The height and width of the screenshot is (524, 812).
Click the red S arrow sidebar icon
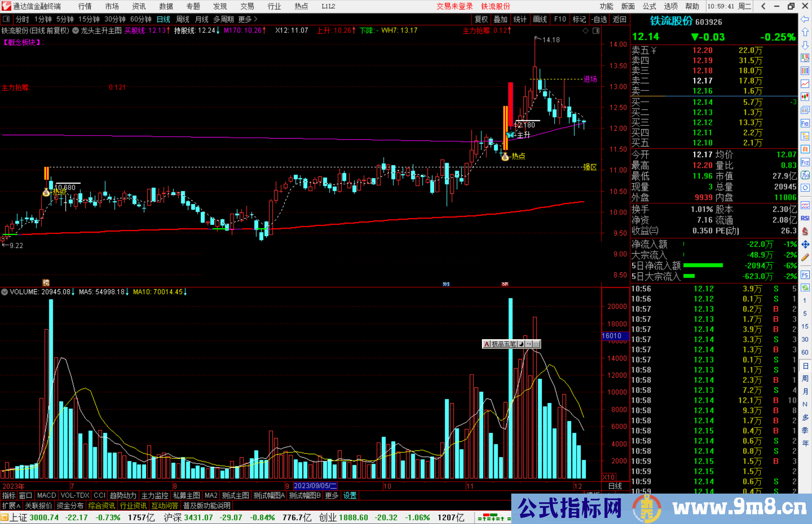(805, 231)
